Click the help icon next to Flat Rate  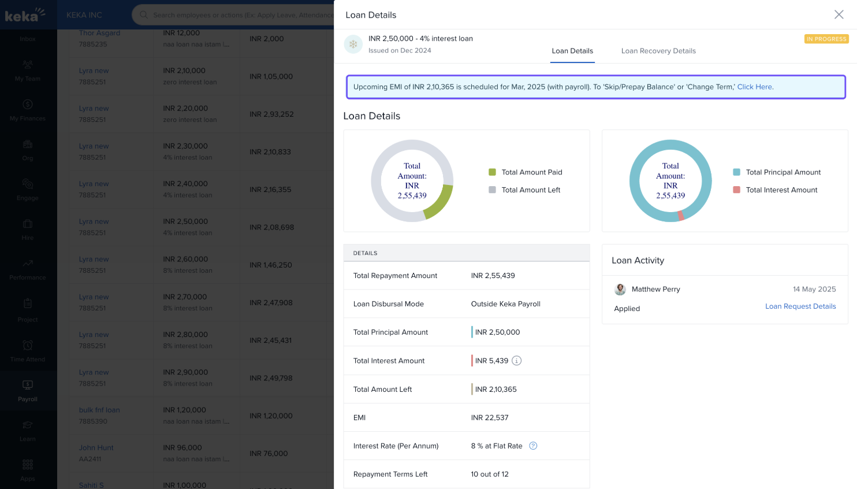[533, 446]
